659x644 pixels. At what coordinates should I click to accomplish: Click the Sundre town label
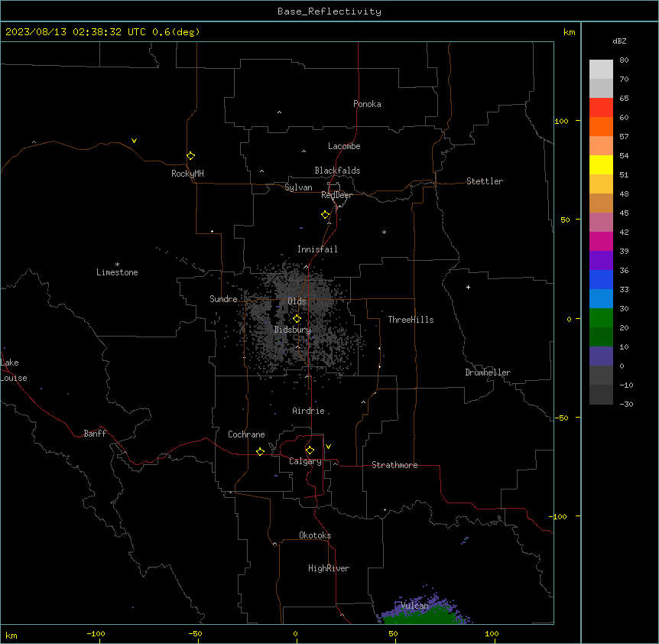[223, 299]
